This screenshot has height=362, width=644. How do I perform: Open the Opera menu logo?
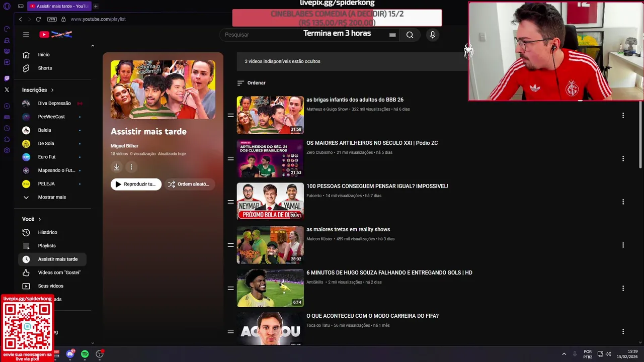[x=7, y=6]
